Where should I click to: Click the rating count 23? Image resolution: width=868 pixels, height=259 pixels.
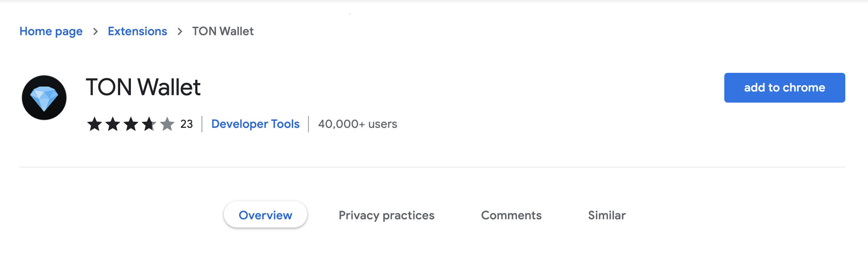[x=187, y=124]
